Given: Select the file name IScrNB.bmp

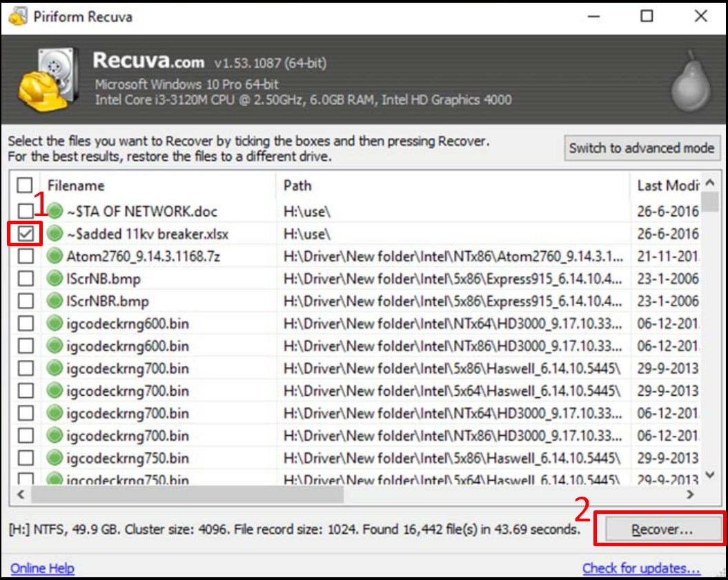Looking at the screenshot, I should point(103,279).
